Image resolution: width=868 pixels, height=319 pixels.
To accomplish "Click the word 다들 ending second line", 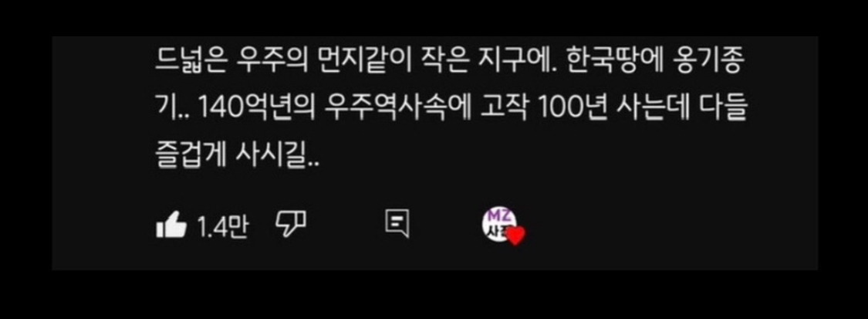I will [x=726, y=110].
